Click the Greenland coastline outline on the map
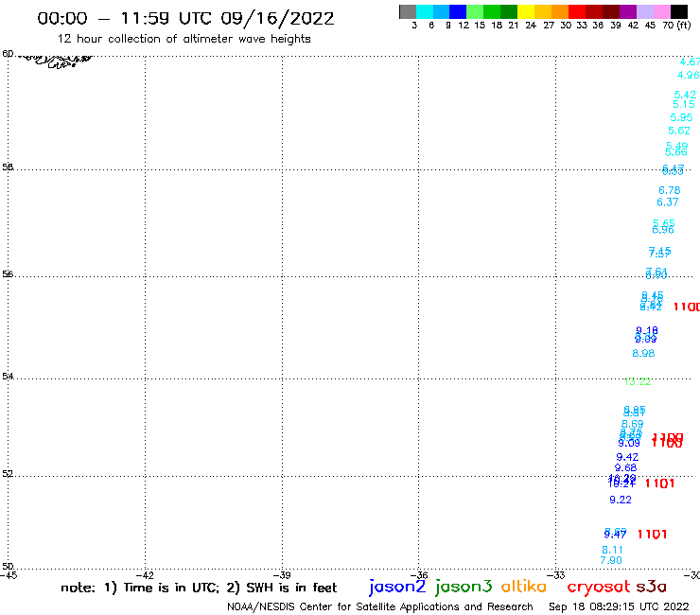The width and height of the screenshot is (700, 615). point(56,61)
